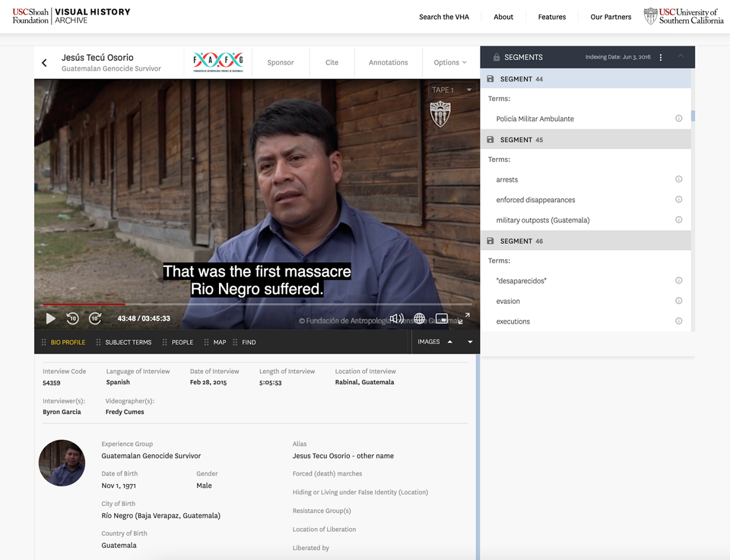Viewport: 730px width, 560px height.
Task: Open the TAPE 1 dropdown
Action: (x=452, y=90)
